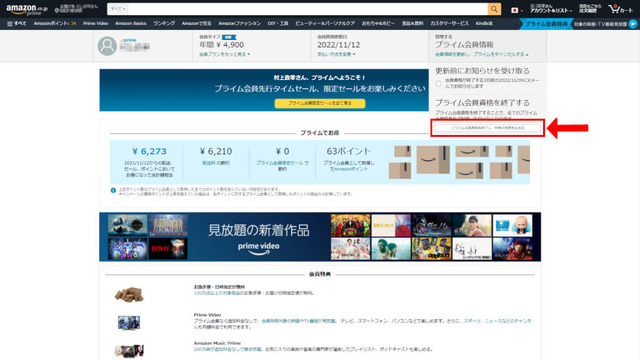Open 返品もこちら 注文履歴 link
Image resolution: width=640 pixels, height=360 pixels.
pos(590,9)
